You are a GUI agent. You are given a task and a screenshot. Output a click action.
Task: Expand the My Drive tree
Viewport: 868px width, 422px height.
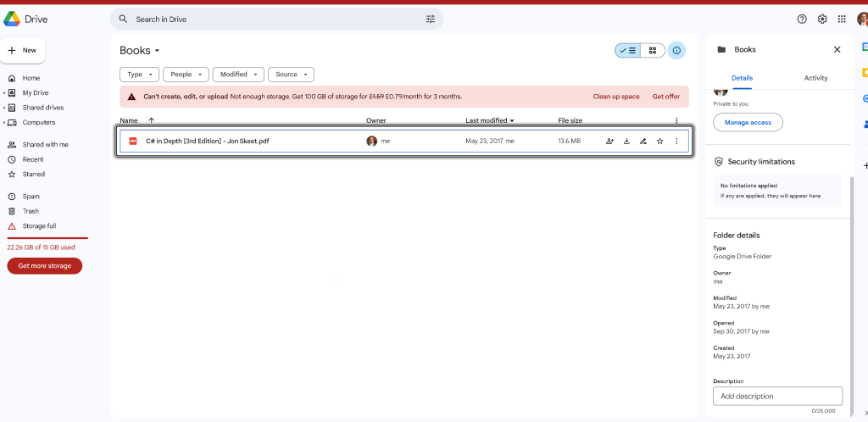tap(4, 93)
